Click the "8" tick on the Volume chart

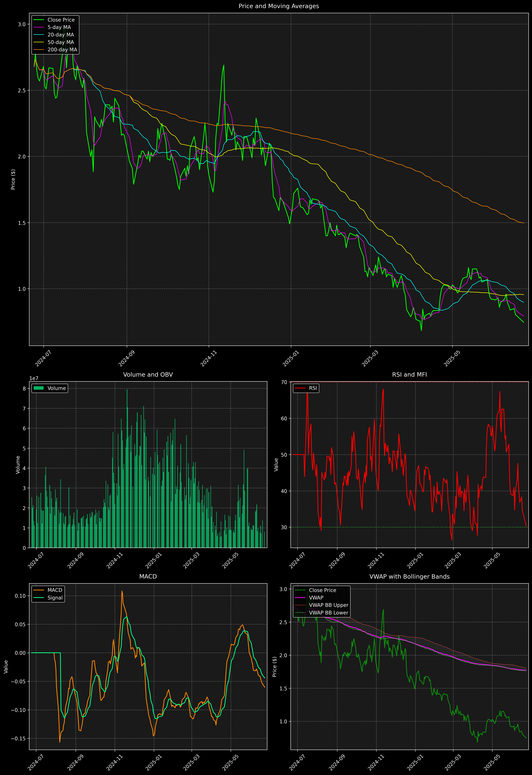pyautogui.click(x=24, y=389)
